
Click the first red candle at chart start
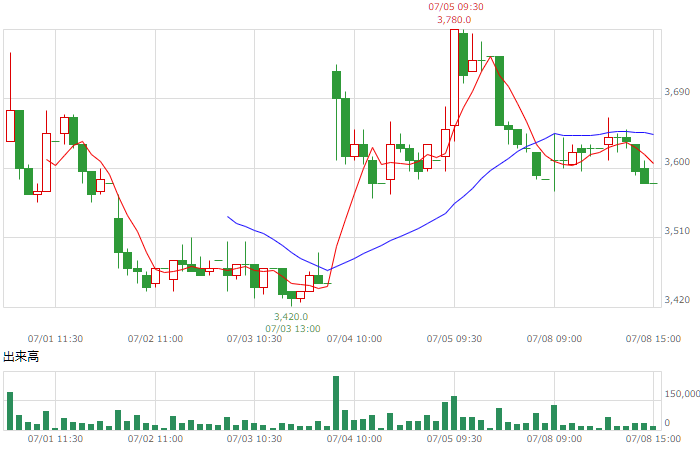[10, 126]
